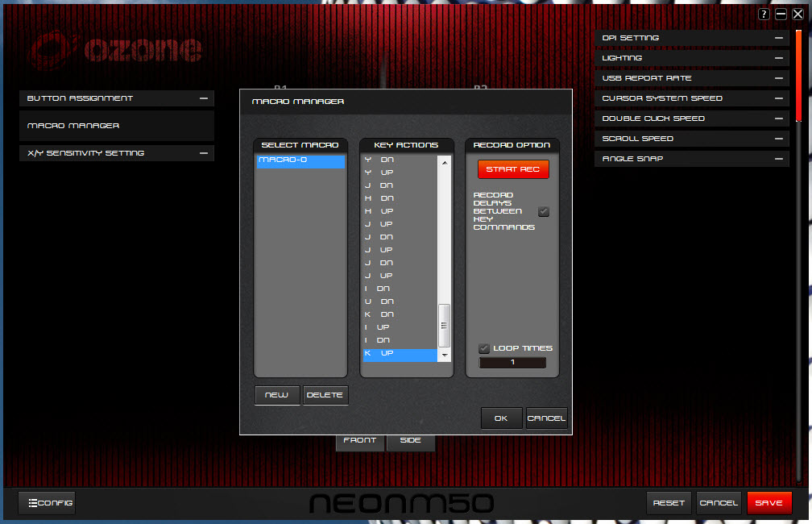
Task: Select the 'Y UP' key action
Action: coord(400,173)
